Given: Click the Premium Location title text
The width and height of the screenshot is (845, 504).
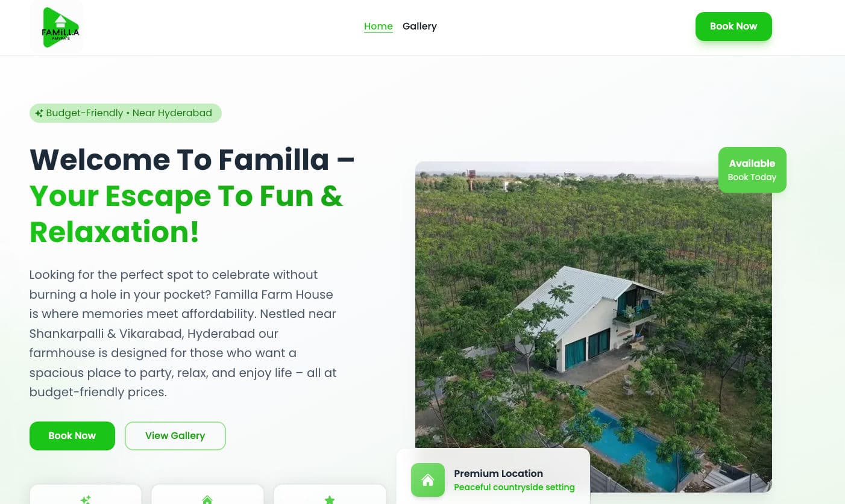Looking at the screenshot, I should tap(498, 473).
